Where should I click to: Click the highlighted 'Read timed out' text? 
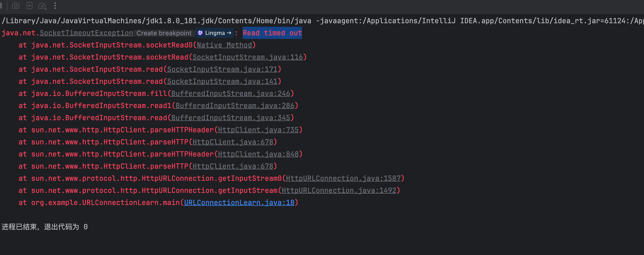coord(272,33)
